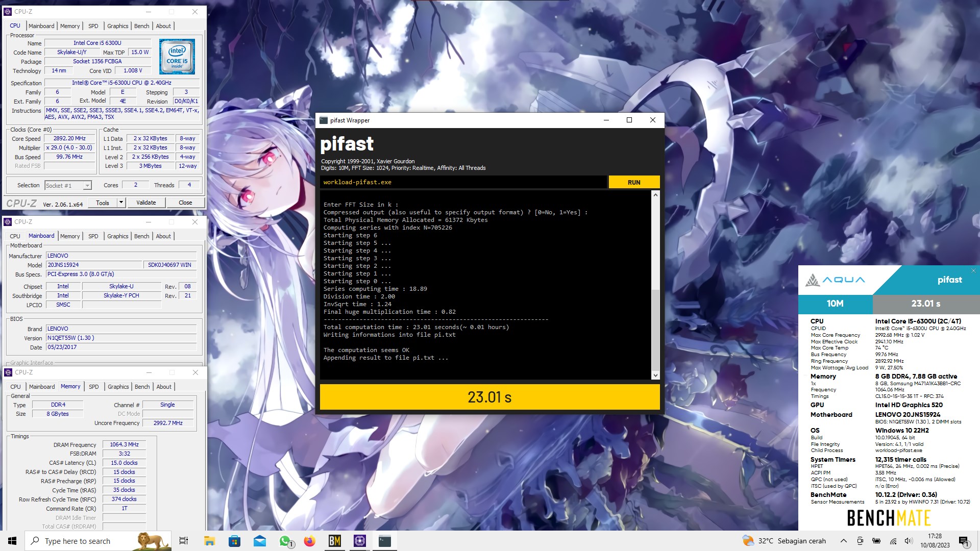Screen dimensions: 980x551
Task: Open the volume speaker tray icon
Action: tap(909, 541)
